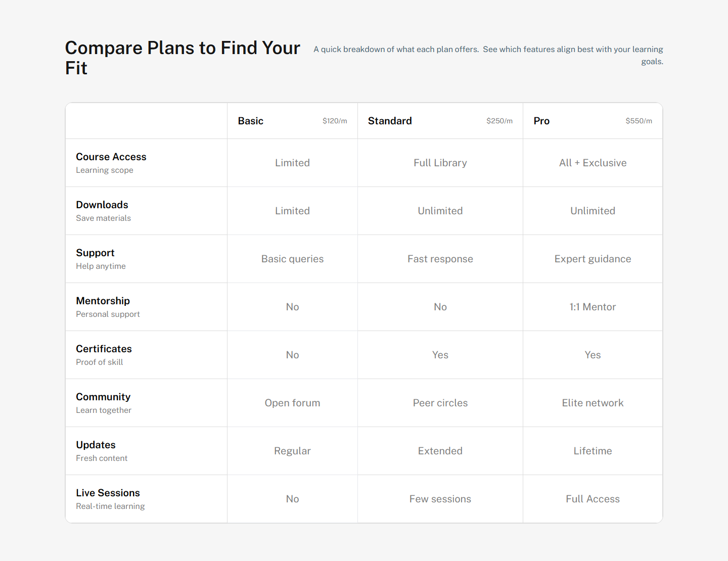This screenshot has width=728, height=561.
Task: Click the Community feature label
Action: click(103, 397)
